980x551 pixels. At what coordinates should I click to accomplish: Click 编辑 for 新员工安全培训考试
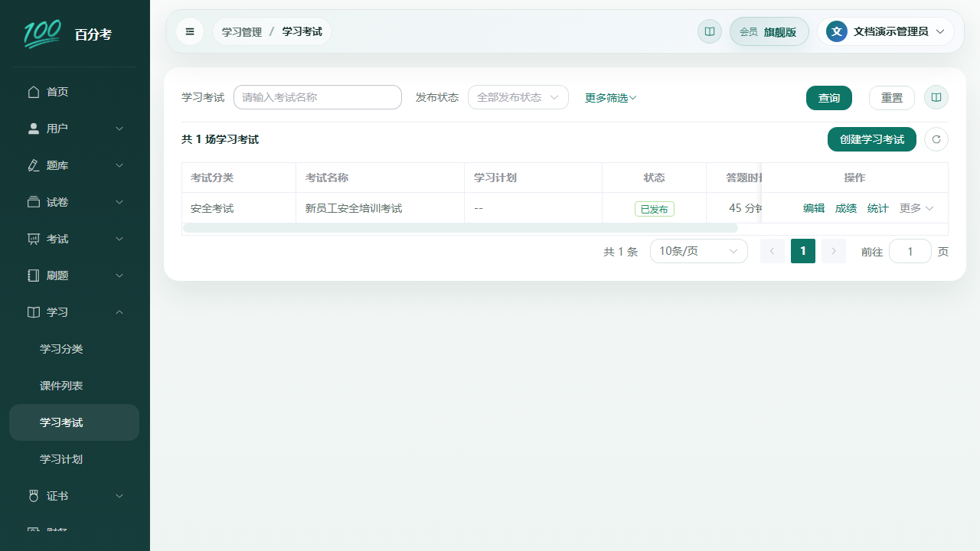click(814, 208)
